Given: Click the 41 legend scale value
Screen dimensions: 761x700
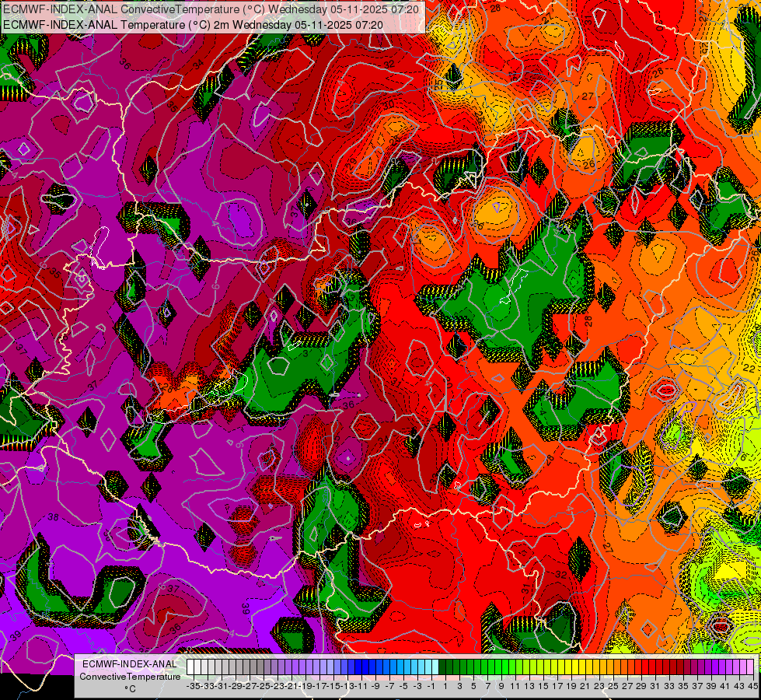Looking at the screenshot, I should point(725,686).
